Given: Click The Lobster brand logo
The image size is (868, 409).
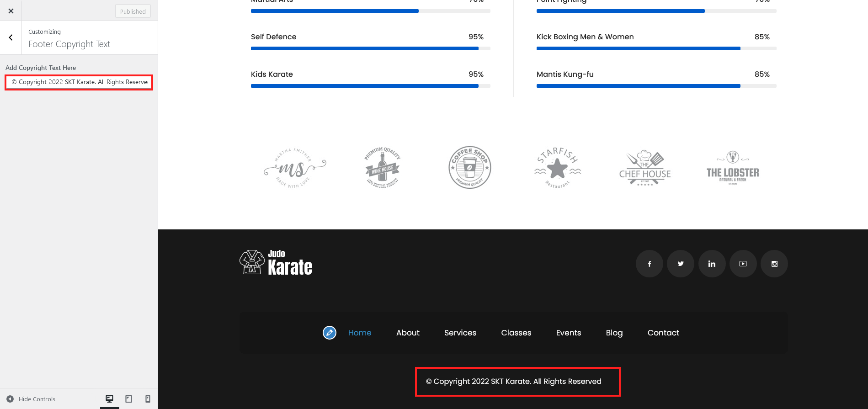Looking at the screenshot, I should coord(733,168).
